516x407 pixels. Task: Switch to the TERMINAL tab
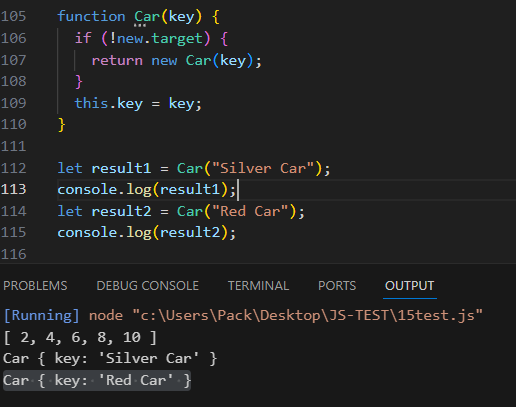click(x=258, y=286)
